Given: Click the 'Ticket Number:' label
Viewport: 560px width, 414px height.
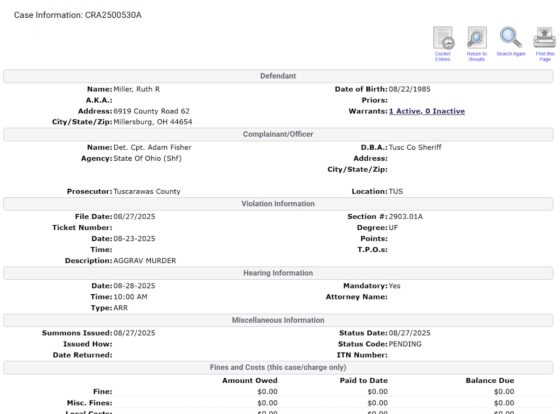Looking at the screenshot, I should tap(82, 228).
